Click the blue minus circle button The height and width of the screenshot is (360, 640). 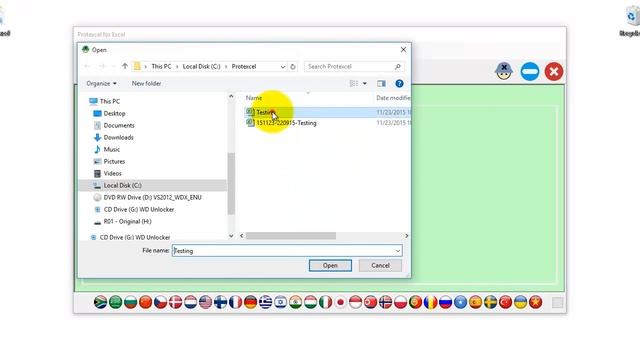coord(530,71)
